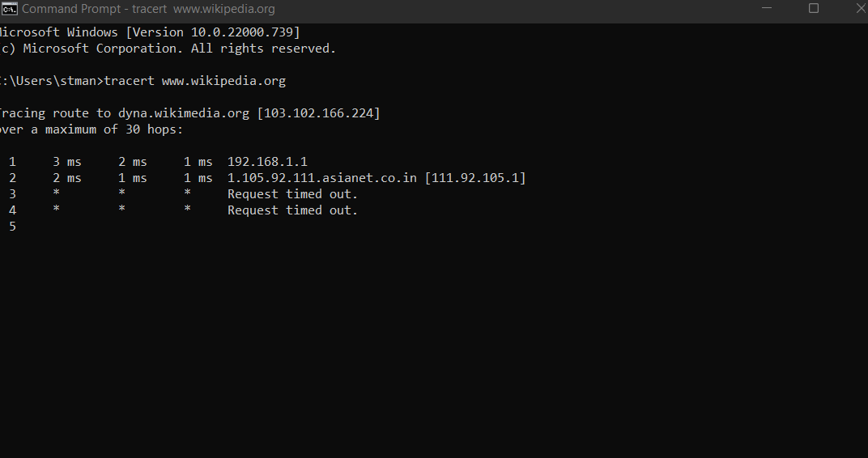The image size is (868, 458).
Task: Minimize the Command Prompt window
Action: coord(767,8)
